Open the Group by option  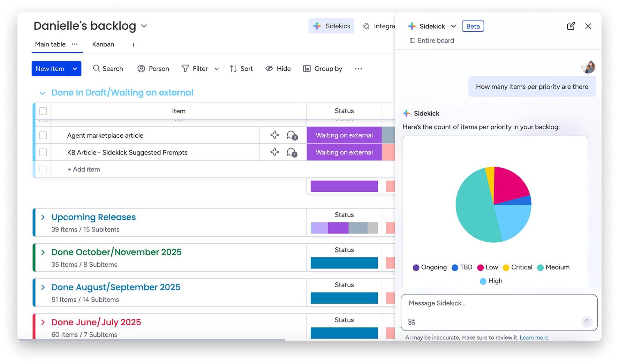323,69
